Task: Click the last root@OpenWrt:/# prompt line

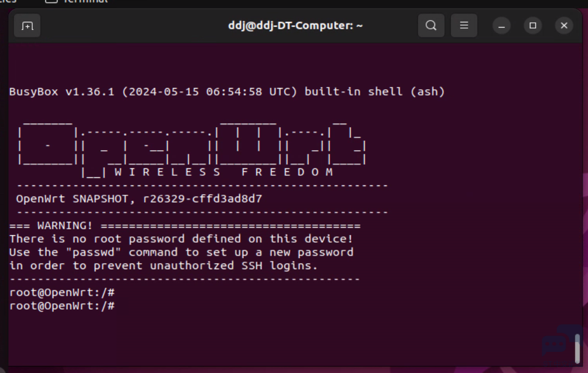Action: click(62, 306)
